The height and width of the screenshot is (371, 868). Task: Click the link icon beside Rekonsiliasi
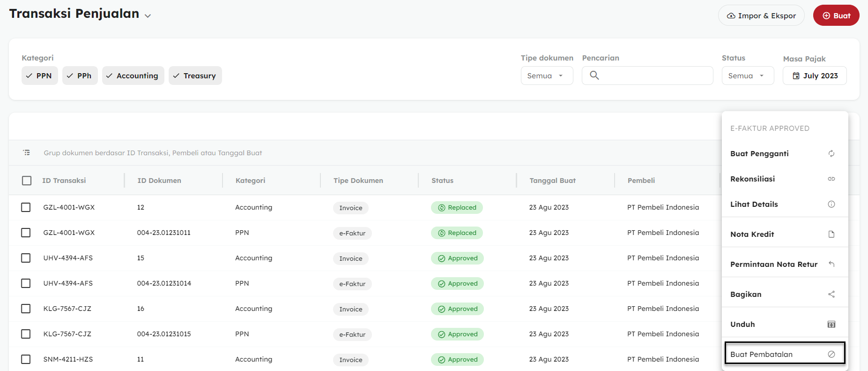pos(831,179)
